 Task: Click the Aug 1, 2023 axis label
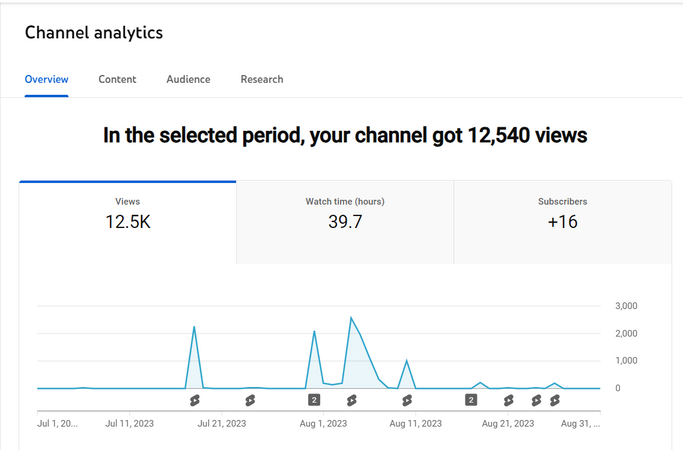[x=323, y=423]
